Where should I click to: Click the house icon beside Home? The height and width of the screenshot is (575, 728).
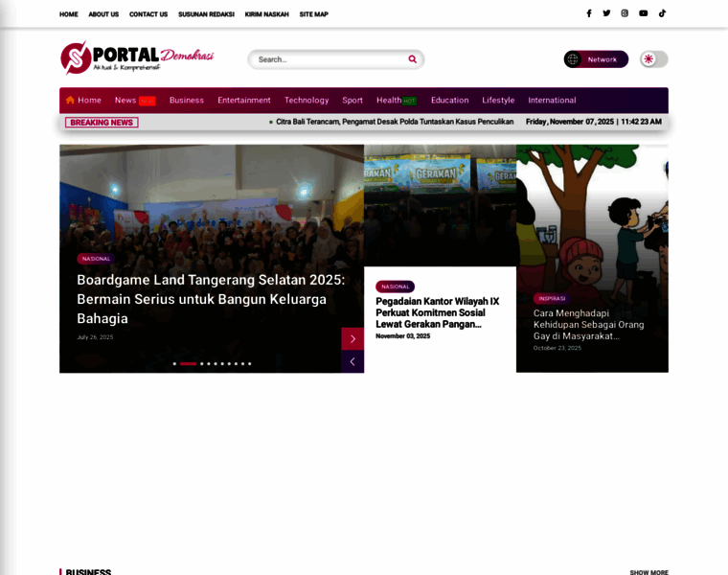[70, 100]
